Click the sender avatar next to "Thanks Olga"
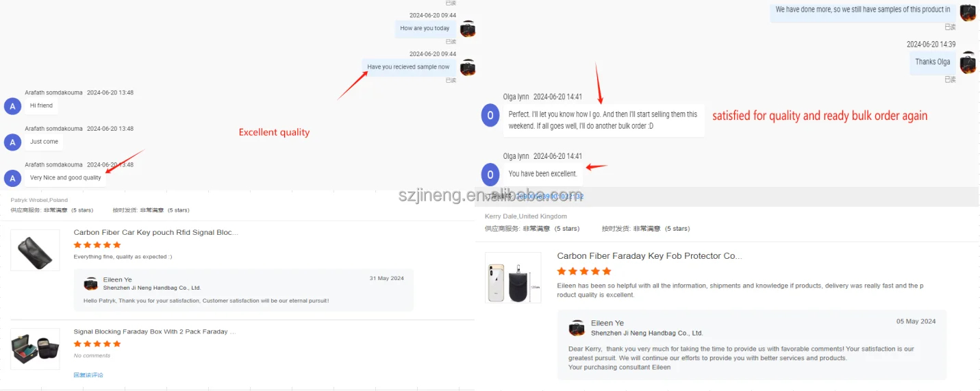The image size is (980, 391). click(968, 62)
